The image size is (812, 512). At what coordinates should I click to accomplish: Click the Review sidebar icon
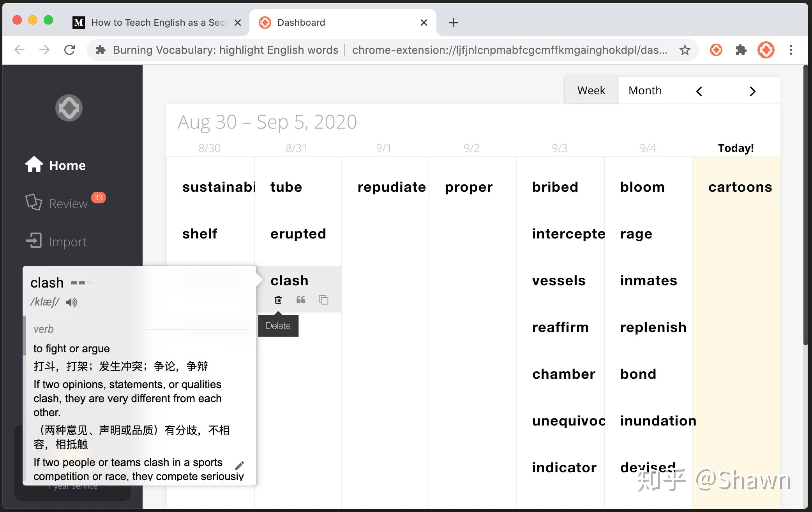(x=33, y=202)
